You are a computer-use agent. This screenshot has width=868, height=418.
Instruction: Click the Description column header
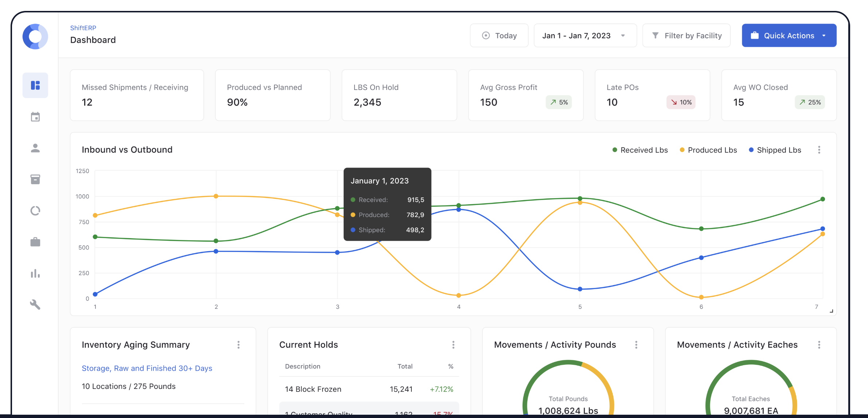click(302, 366)
